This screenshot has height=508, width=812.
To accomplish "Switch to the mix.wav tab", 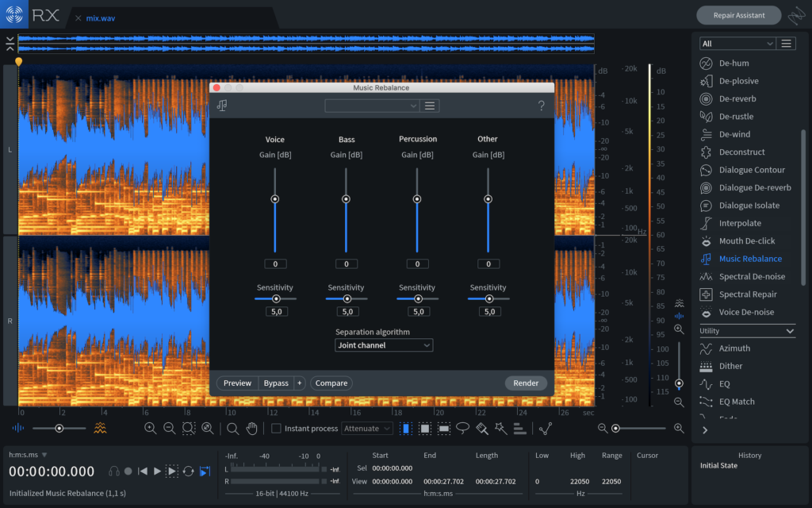I will point(101,17).
